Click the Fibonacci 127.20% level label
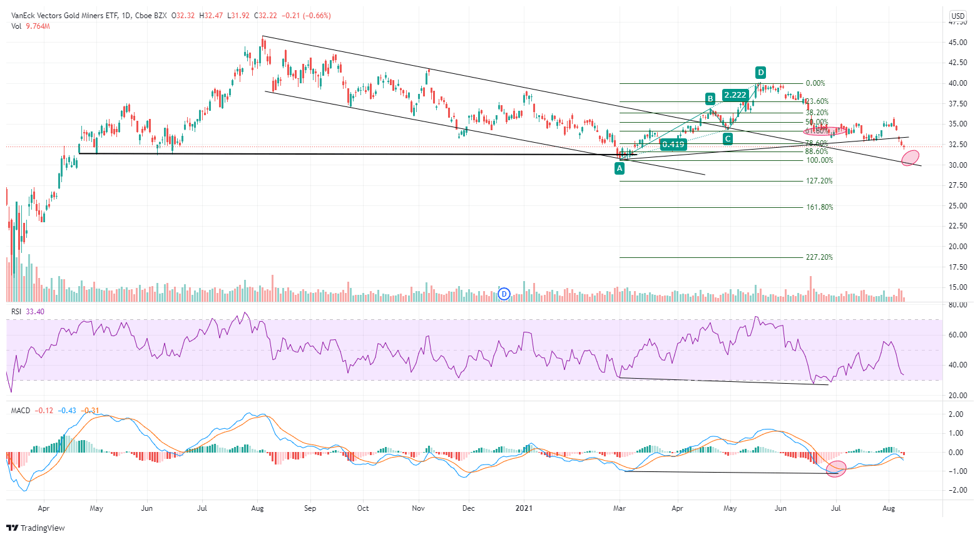980x539 pixels. coord(820,181)
